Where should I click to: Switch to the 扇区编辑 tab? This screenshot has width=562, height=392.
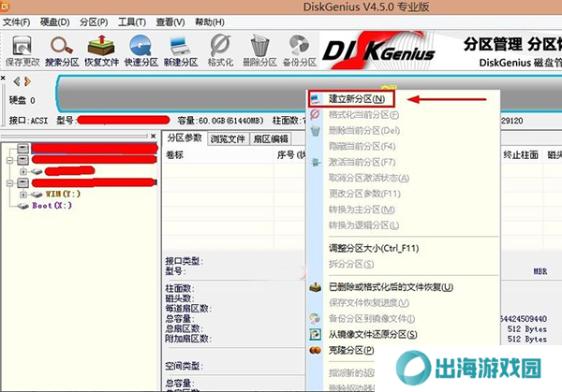point(271,138)
